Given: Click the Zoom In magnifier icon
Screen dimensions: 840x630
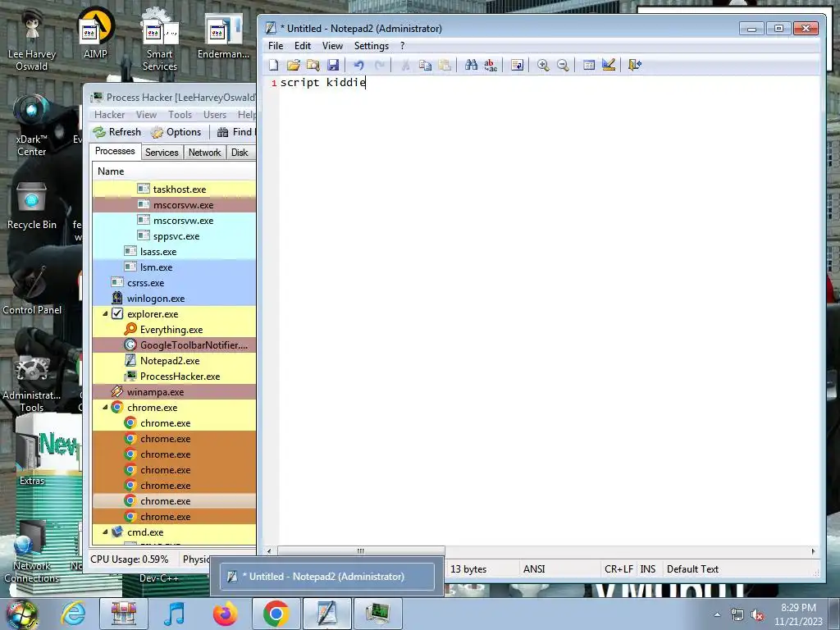Looking at the screenshot, I should tap(543, 66).
